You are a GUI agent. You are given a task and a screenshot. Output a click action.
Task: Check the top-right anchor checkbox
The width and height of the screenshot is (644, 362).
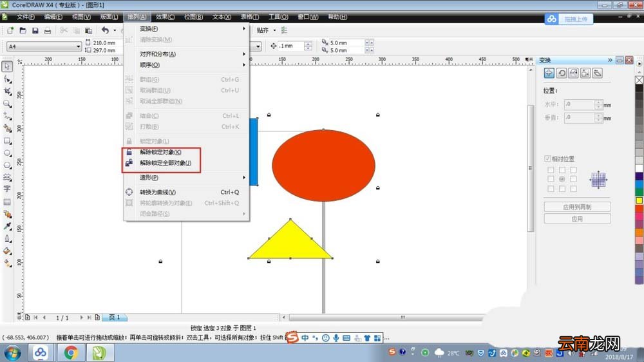[573, 169]
